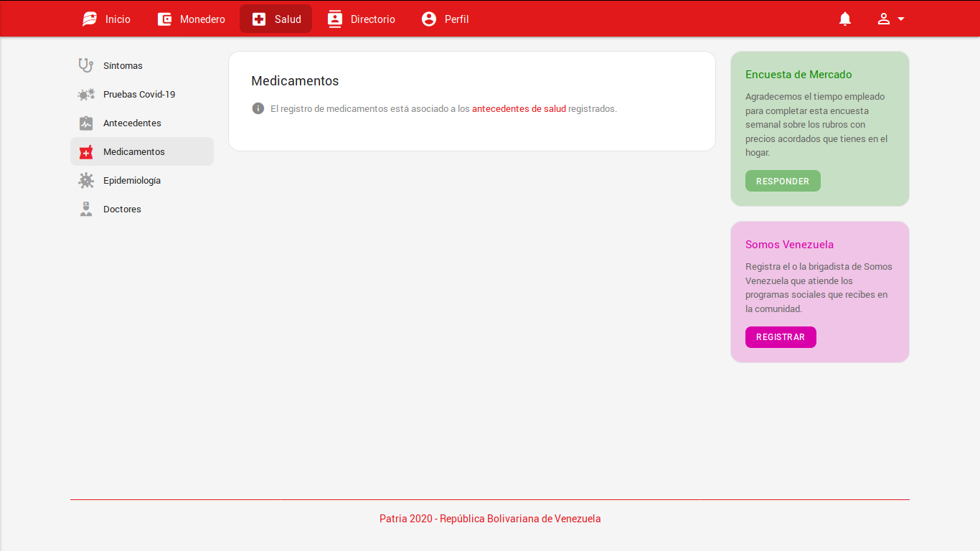The width and height of the screenshot is (980, 551).
Task: Click the Patria 2020 footer text
Action: click(490, 519)
